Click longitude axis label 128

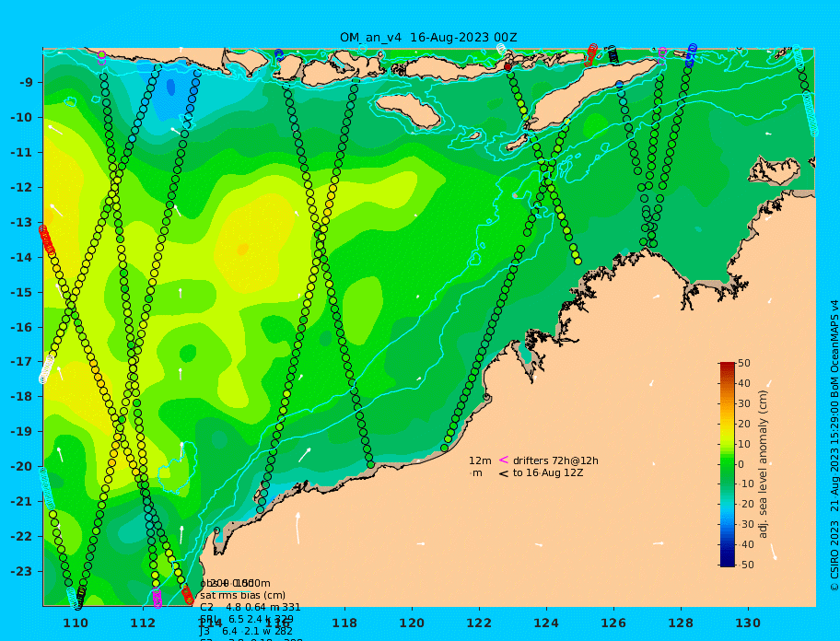point(681,623)
